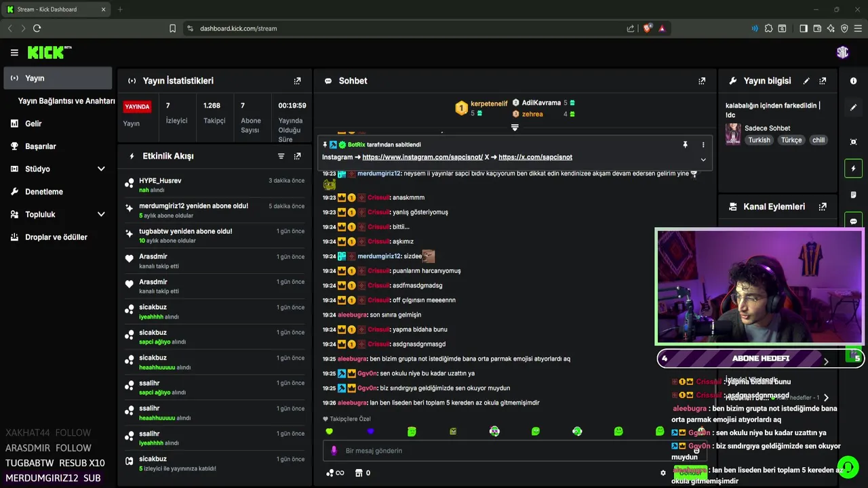
Task: Open the Gelir menu item
Action: tap(33, 123)
